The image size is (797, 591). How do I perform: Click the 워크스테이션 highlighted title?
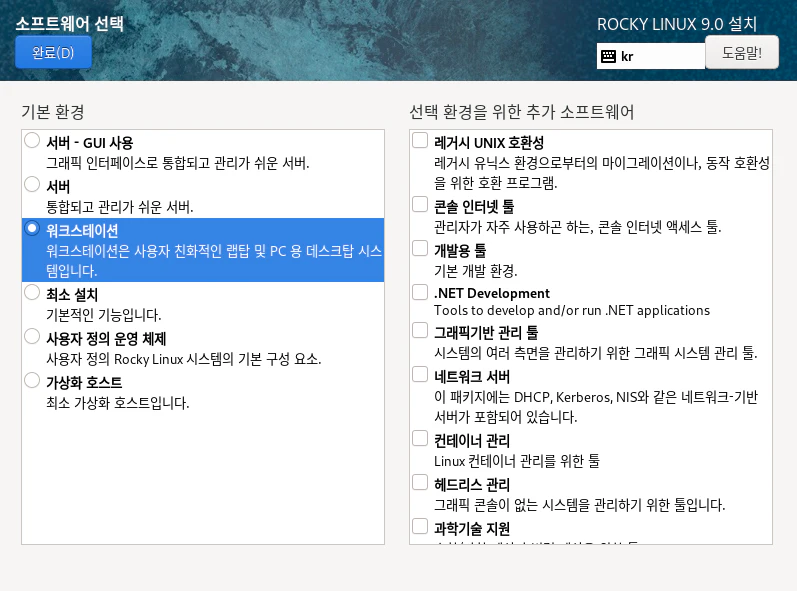pyautogui.click(x=82, y=231)
